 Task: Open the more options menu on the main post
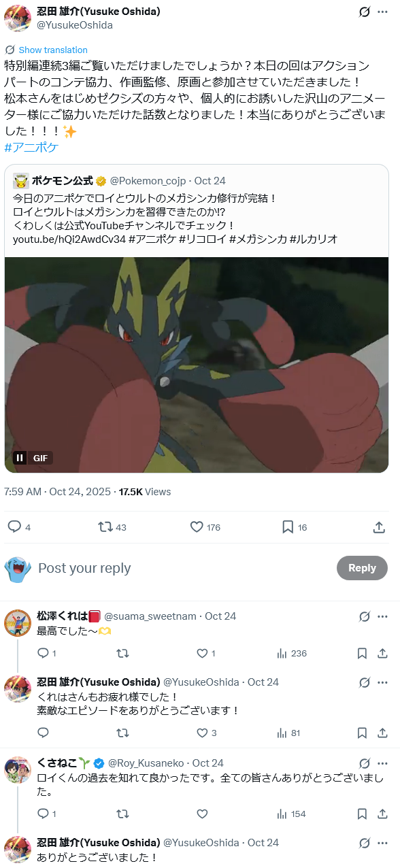tap(383, 12)
